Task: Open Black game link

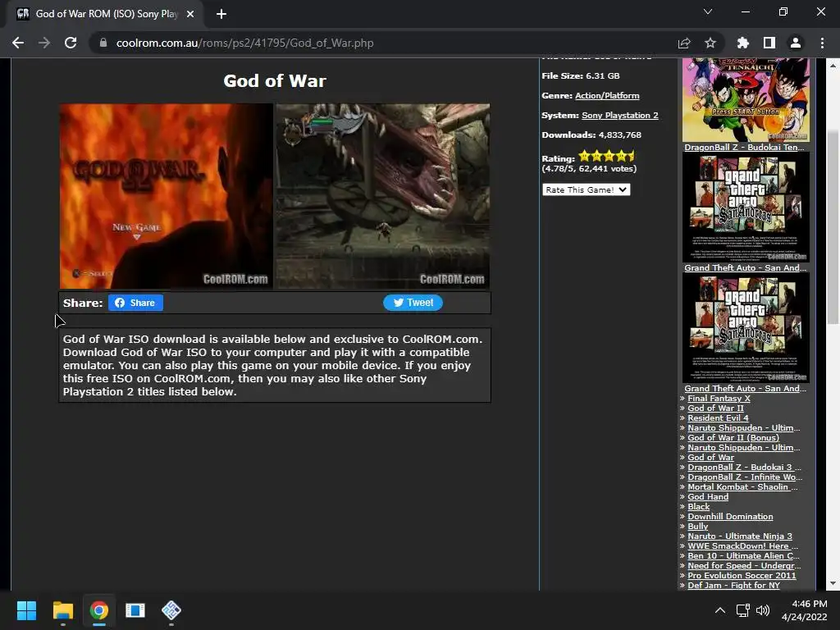Action: [699, 507]
